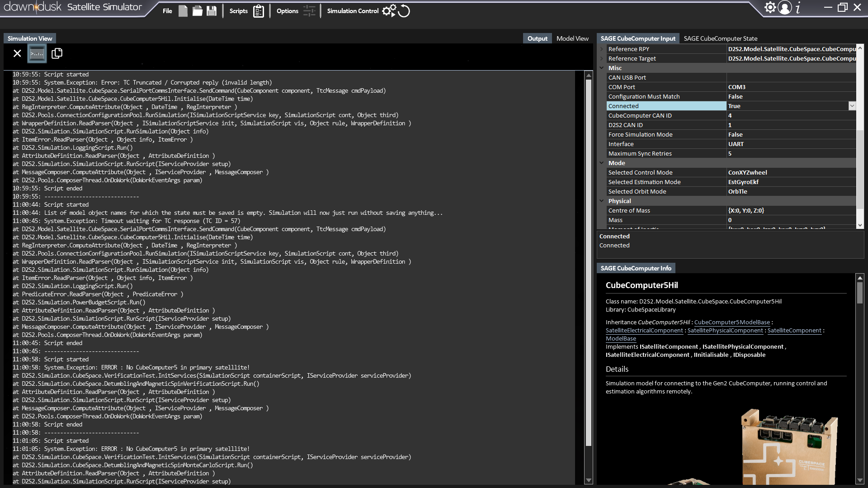Switch to SAGE CubeComputer State tab
Screen dimensions: 868x488
pos(720,38)
